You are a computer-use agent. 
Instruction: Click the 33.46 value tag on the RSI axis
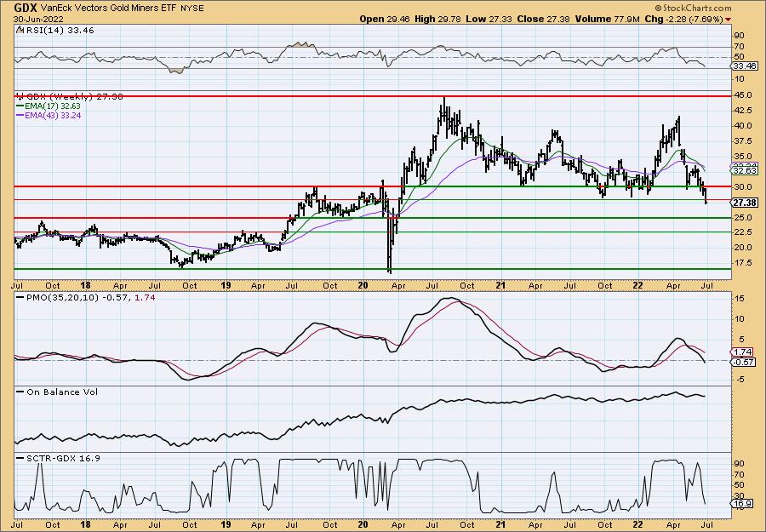(745, 66)
